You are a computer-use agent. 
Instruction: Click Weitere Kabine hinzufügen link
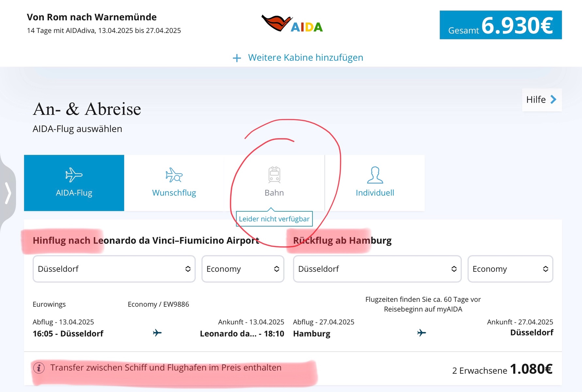pos(305,58)
